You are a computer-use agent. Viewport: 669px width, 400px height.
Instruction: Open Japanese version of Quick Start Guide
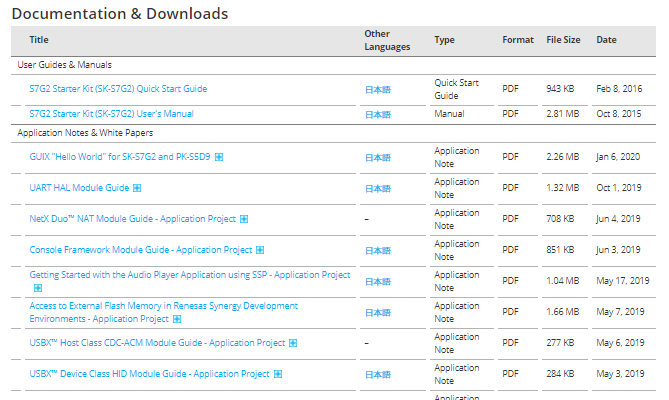tap(377, 90)
